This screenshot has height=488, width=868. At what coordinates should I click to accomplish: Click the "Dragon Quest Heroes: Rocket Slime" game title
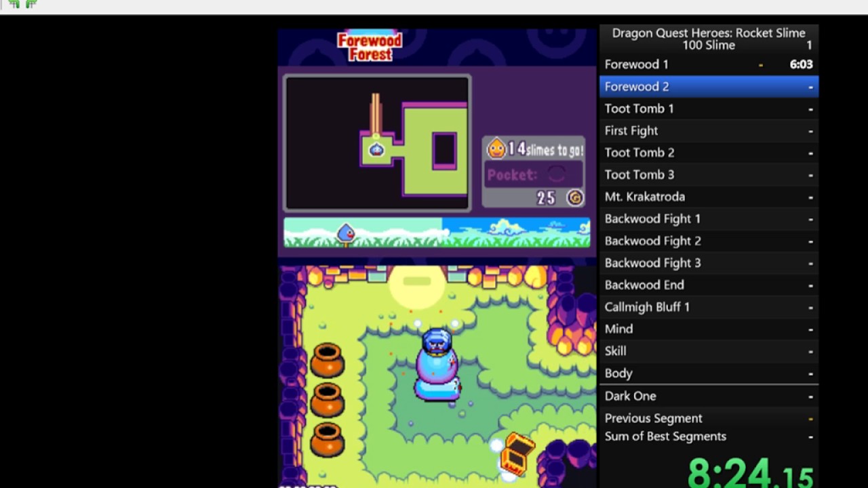click(x=709, y=33)
